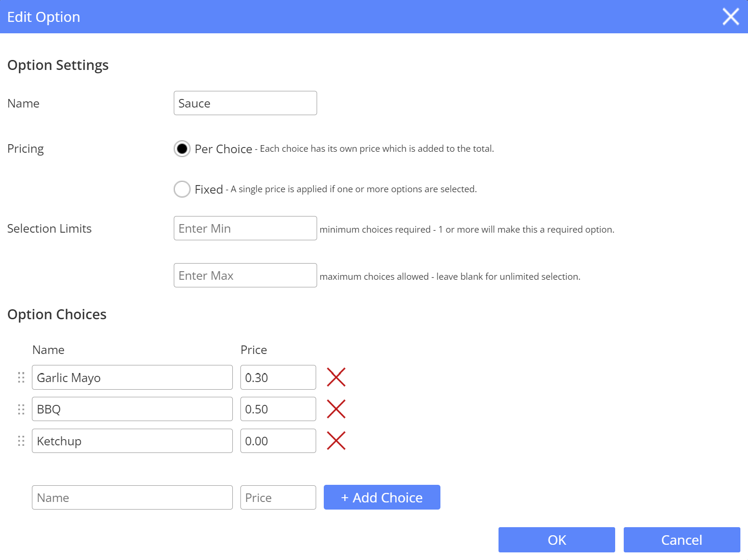This screenshot has width=748, height=560.
Task: Click the Enter Max selection limit field
Action: (x=245, y=275)
